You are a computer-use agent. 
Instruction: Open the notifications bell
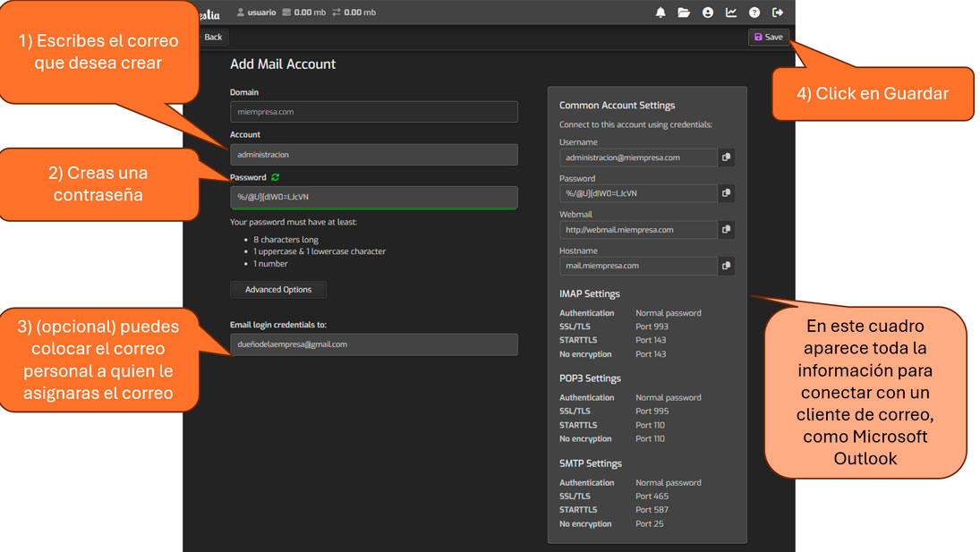pos(660,13)
